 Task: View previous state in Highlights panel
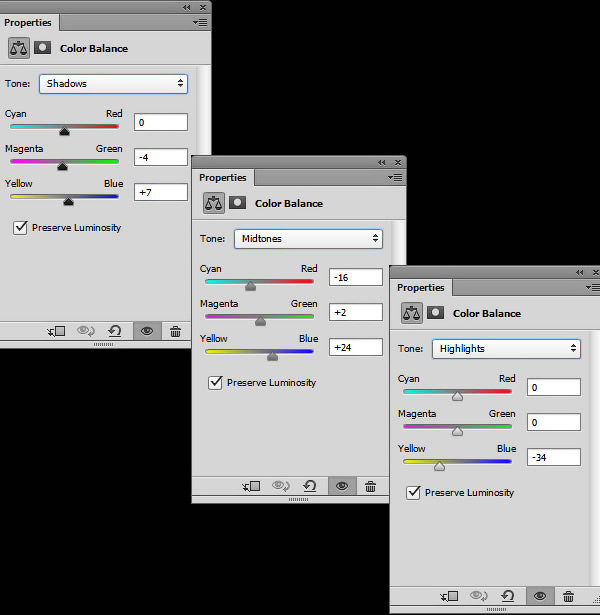478,597
